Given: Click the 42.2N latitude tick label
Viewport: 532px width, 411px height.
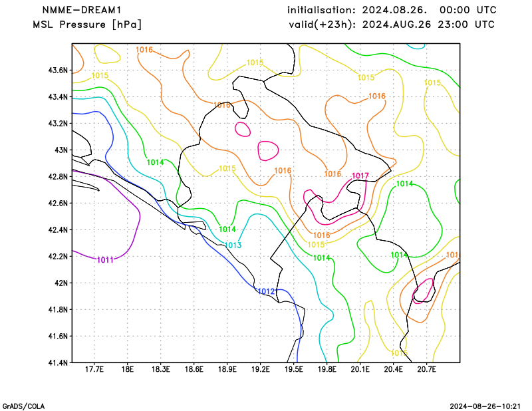Looking at the screenshot, I should [58, 256].
